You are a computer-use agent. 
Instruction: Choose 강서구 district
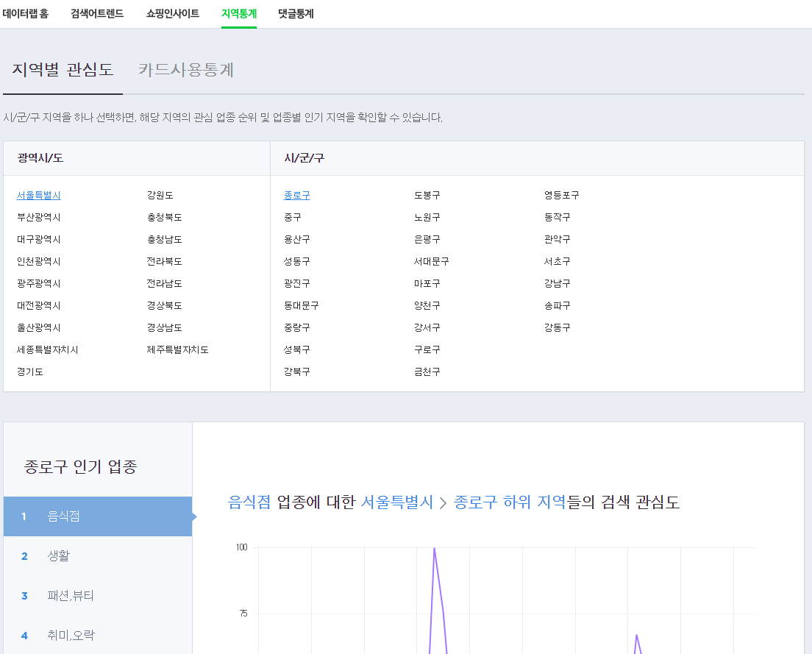pyautogui.click(x=427, y=328)
